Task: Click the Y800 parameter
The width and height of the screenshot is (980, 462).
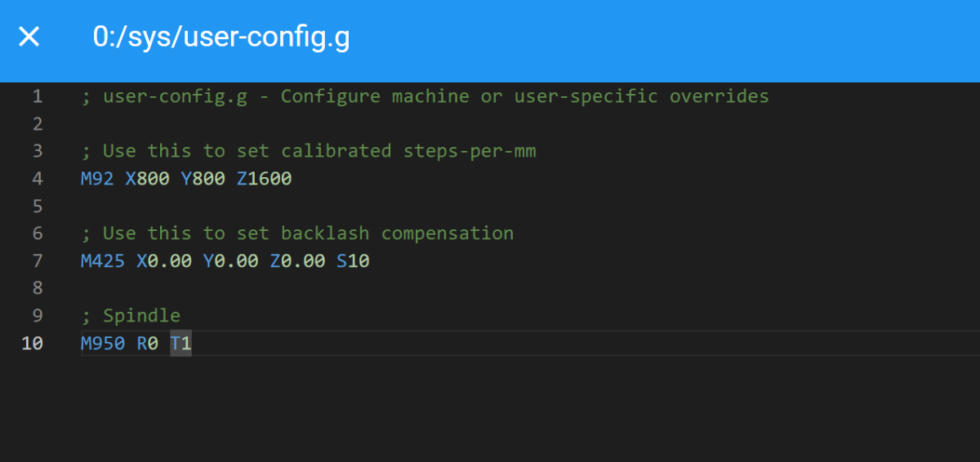Action: pos(203,179)
